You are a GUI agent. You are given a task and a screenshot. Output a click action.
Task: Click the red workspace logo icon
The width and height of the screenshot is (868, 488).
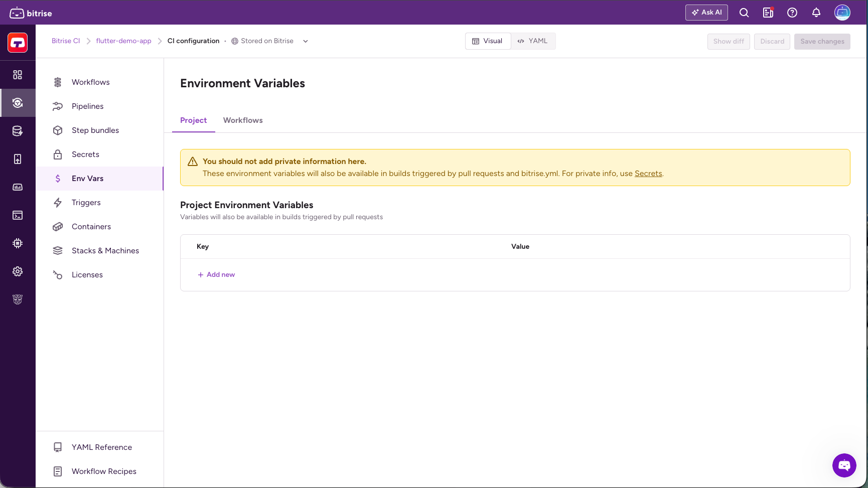[18, 43]
